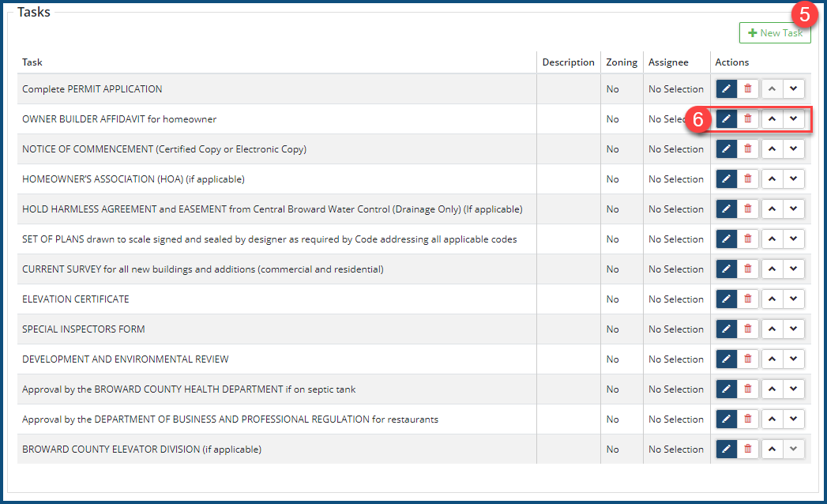The image size is (827, 504).
Task: Move ELEVATION CERTIFICATE task down
Action: pyautogui.click(x=793, y=299)
